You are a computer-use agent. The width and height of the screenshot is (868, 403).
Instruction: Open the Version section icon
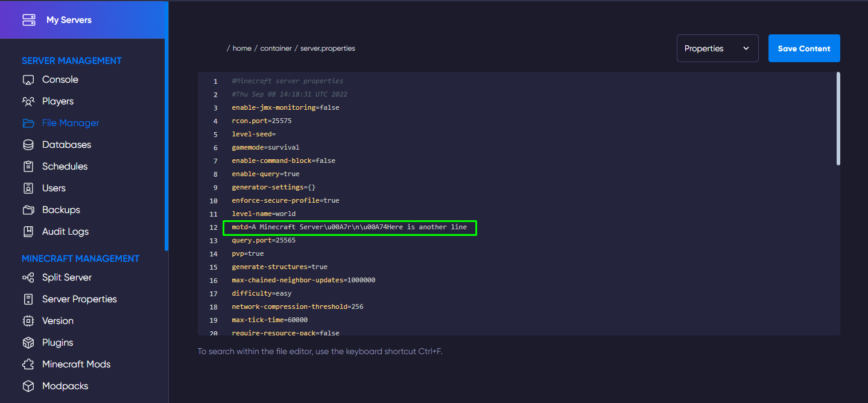[x=28, y=320]
